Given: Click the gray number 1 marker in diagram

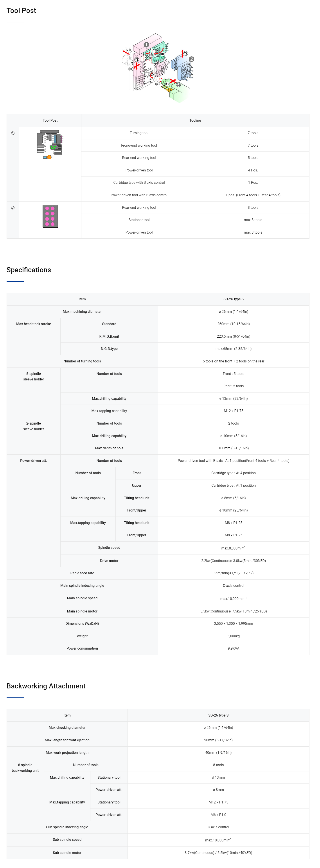Looking at the screenshot, I should [146, 45].
